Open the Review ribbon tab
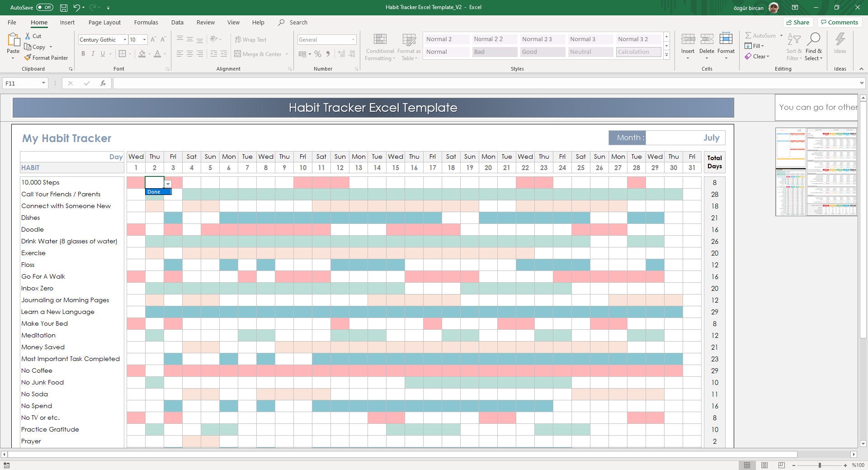 (206, 22)
